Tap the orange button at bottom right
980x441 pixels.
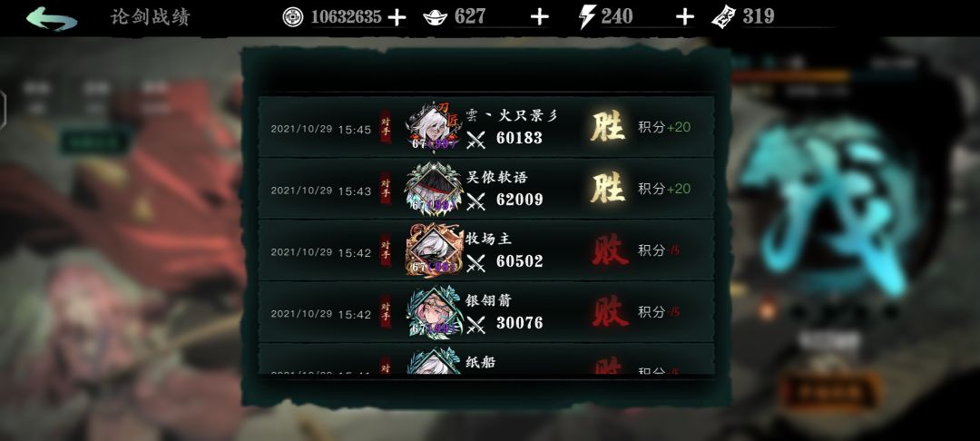coord(830,392)
